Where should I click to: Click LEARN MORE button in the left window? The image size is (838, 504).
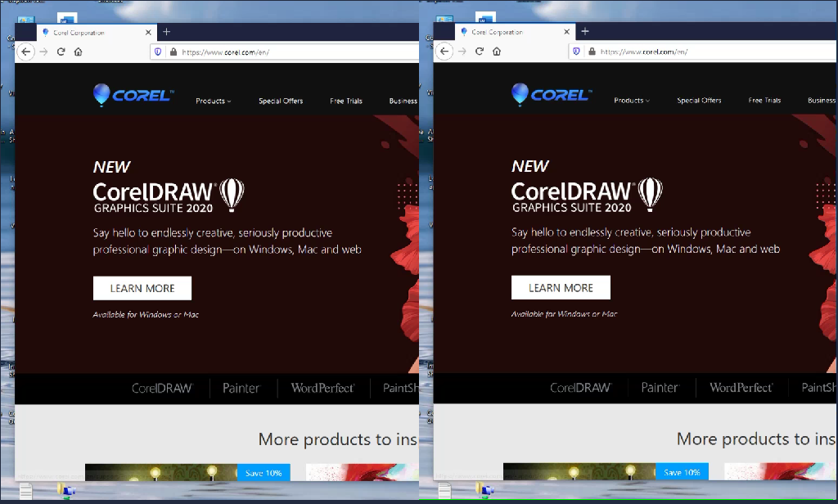click(x=142, y=288)
